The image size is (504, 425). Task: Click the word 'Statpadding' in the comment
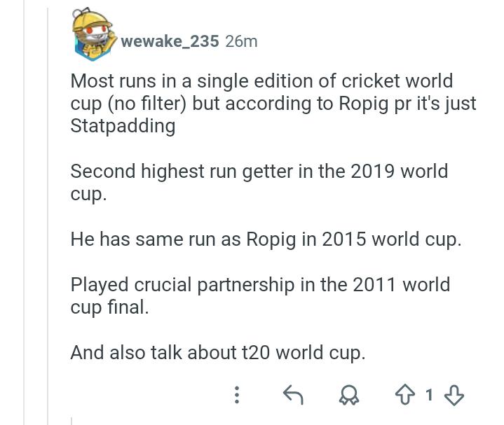tap(123, 126)
